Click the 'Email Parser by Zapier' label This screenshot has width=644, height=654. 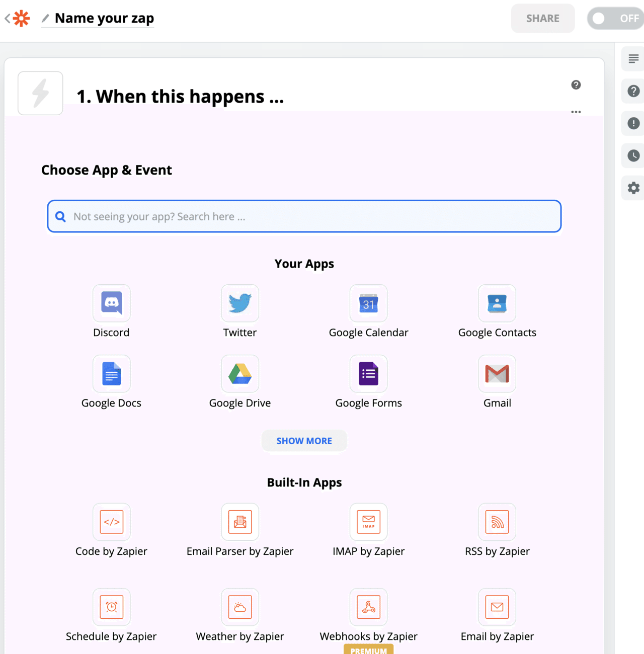(240, 551)
